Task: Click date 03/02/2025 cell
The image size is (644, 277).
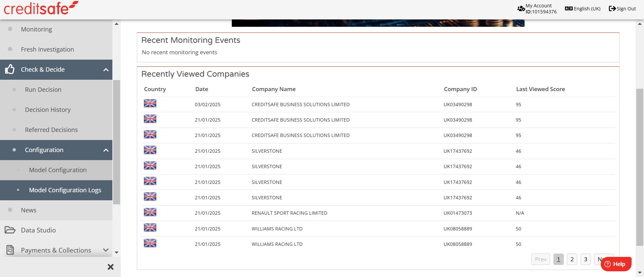Action: click(208, 105)
